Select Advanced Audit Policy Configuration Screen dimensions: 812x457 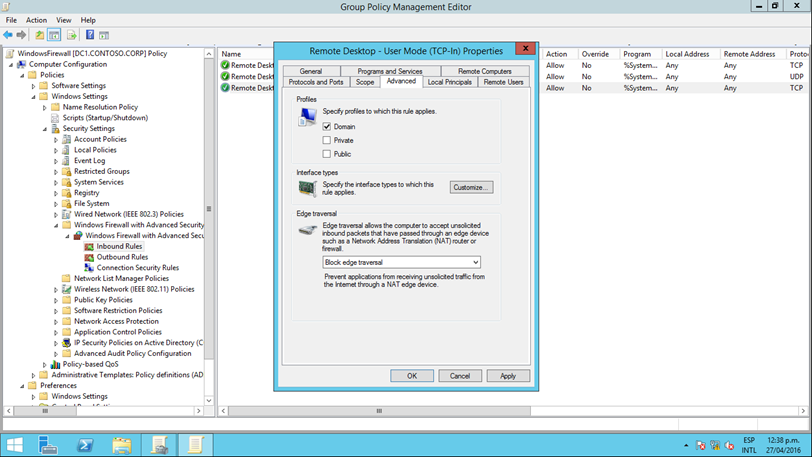coord(133,353)
